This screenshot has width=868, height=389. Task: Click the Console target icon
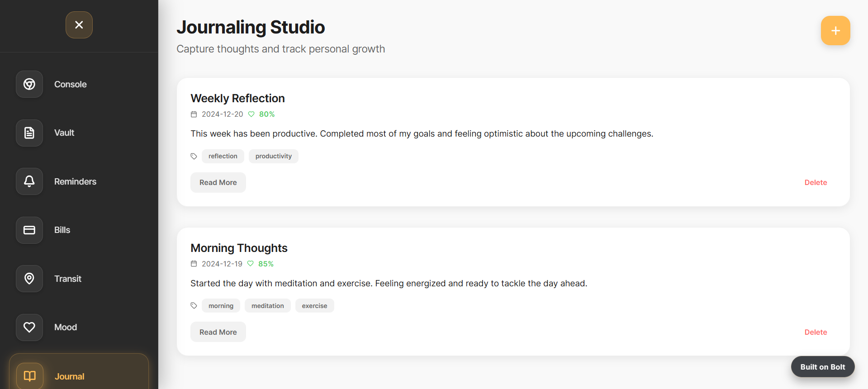click(29, 84)
